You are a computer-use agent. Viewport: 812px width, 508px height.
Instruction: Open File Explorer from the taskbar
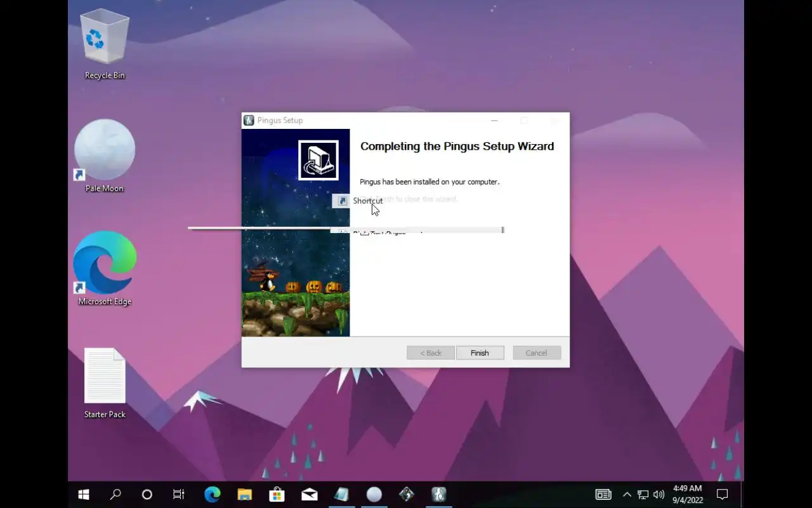tap(245, 495)
